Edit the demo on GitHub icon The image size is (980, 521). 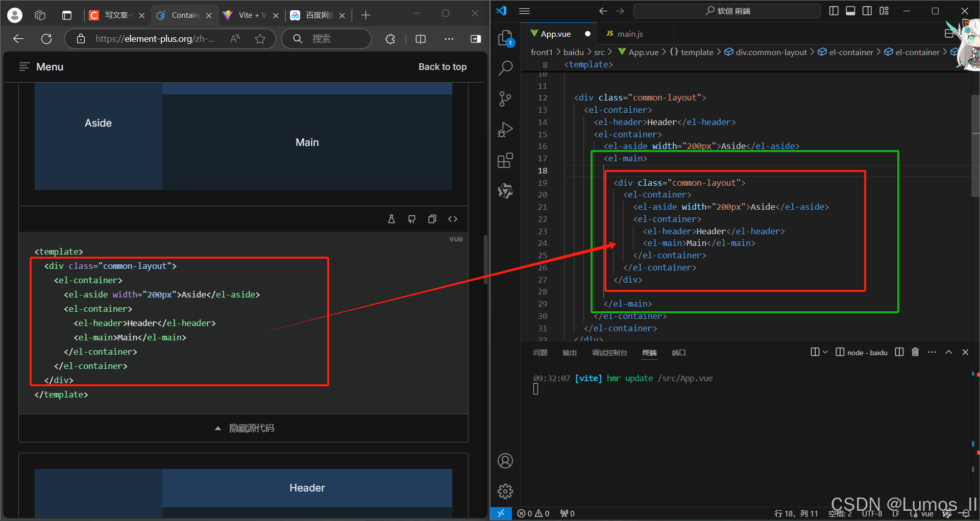[412, 219]
